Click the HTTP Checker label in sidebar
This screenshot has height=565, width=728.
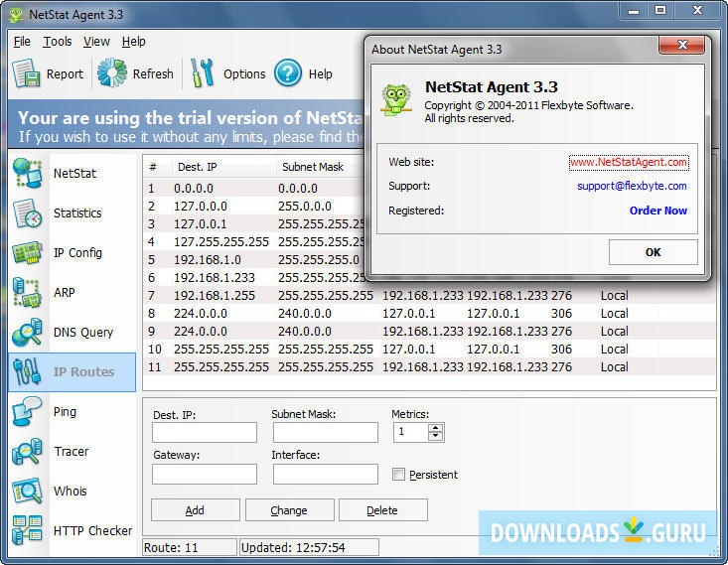tap(92, 530)
